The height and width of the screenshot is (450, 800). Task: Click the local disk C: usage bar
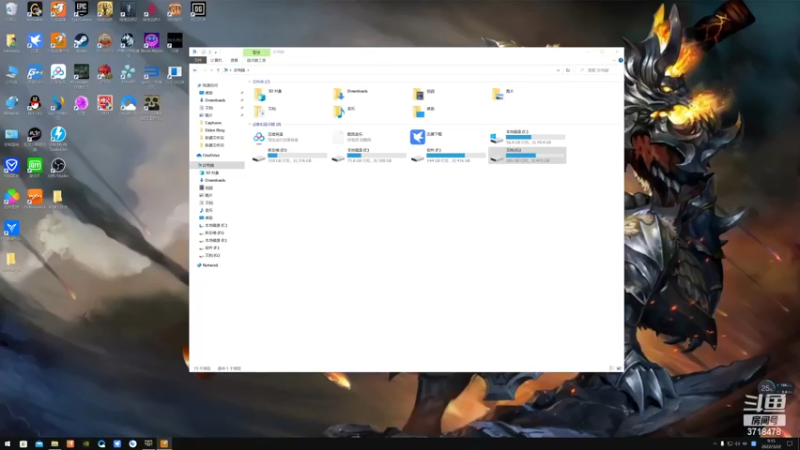point(535,137)
